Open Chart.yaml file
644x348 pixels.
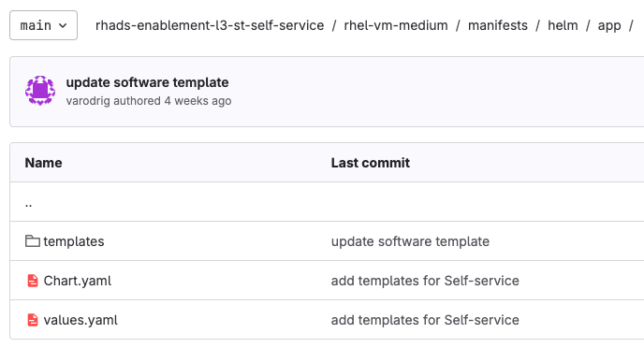click(77, 281)
